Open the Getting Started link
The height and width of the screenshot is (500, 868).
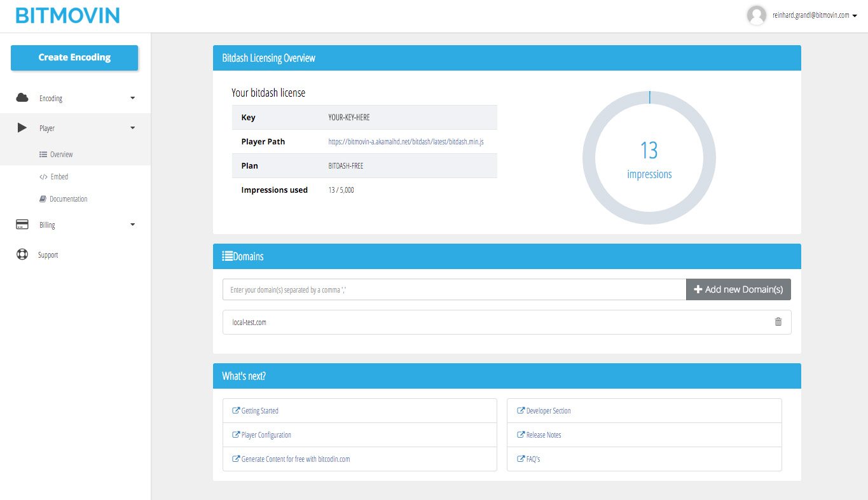pos(260,411)
